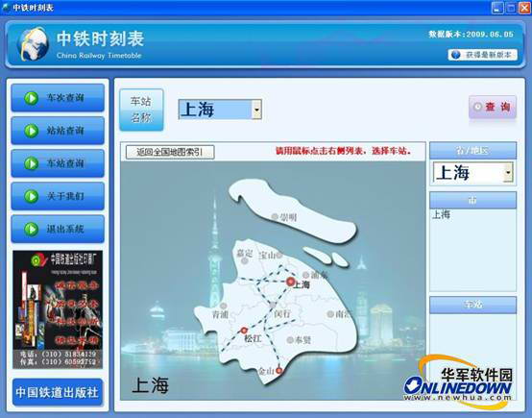Open 站站查询 from the sidebar
This screenshot has width=532, height=418.
point(58,131)
